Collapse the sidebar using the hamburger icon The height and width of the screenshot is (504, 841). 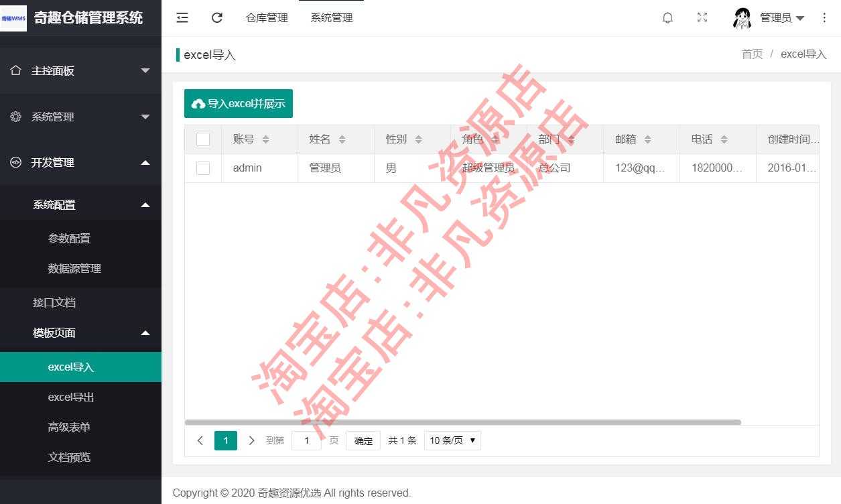(x=182, y=17)
